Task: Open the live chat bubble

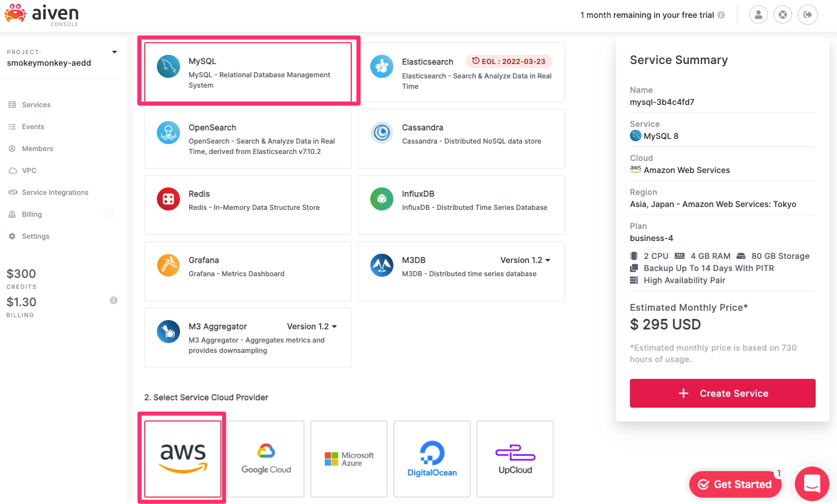Action: coord(812,484)
